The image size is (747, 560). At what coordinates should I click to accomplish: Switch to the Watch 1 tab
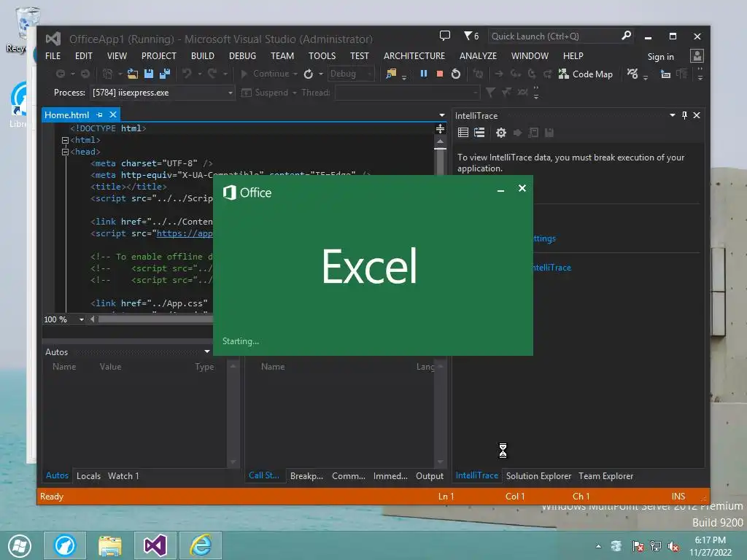123,476
